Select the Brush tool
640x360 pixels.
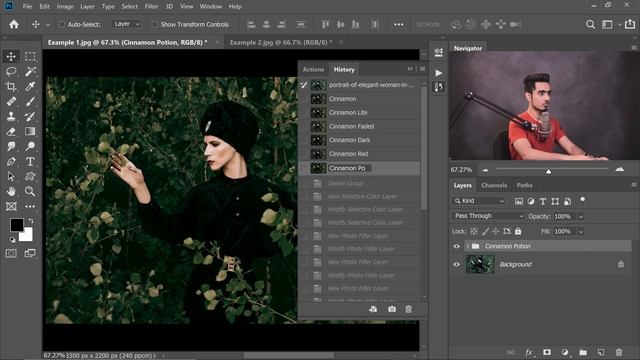pyautogui.click(x=30, y=101)
